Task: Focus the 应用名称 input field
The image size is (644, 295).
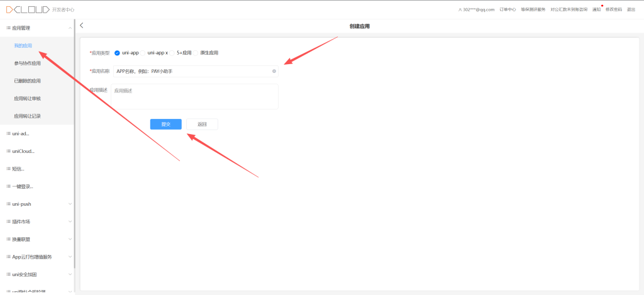Action: pos(196,71)
